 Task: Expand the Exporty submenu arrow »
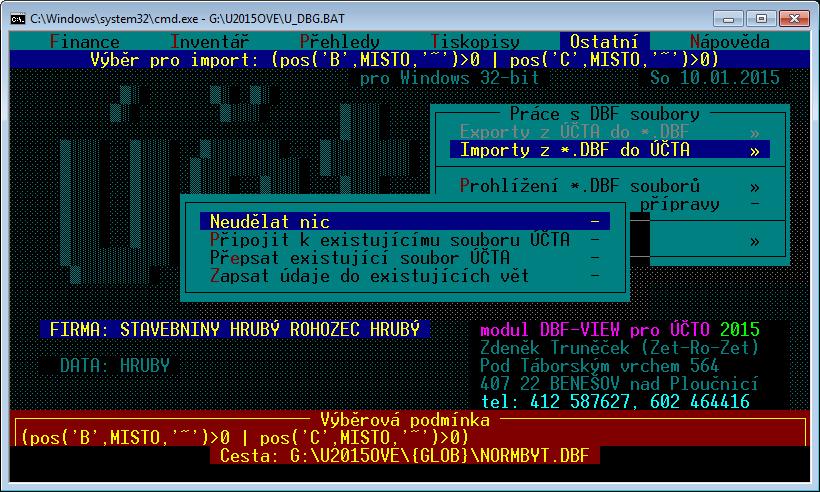pos(754,133)
